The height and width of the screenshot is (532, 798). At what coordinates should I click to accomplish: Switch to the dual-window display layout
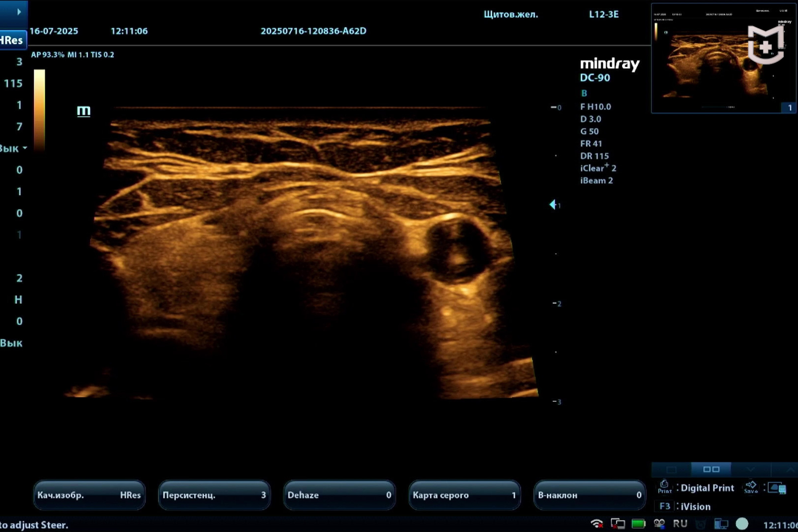point(711,469)
